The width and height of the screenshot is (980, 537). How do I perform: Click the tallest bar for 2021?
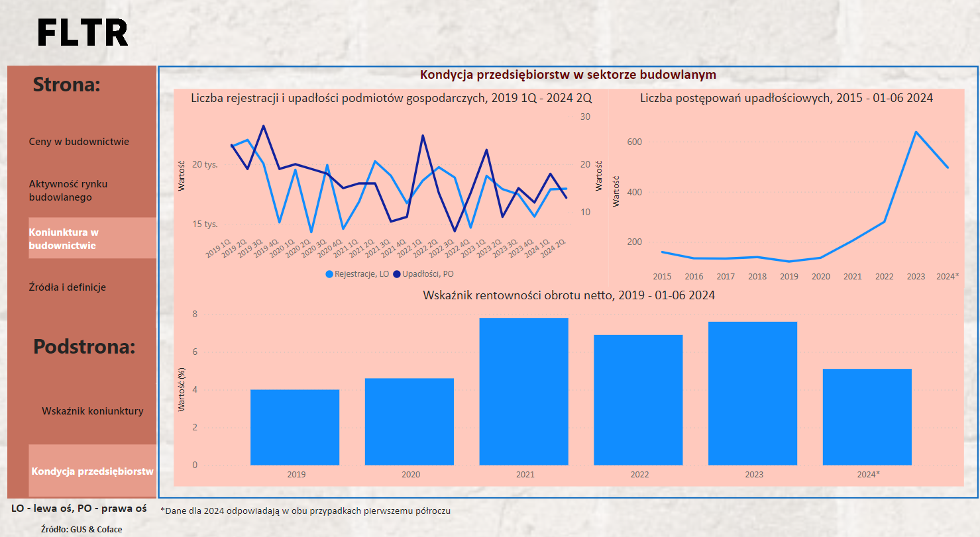click(x=523, y=391)
